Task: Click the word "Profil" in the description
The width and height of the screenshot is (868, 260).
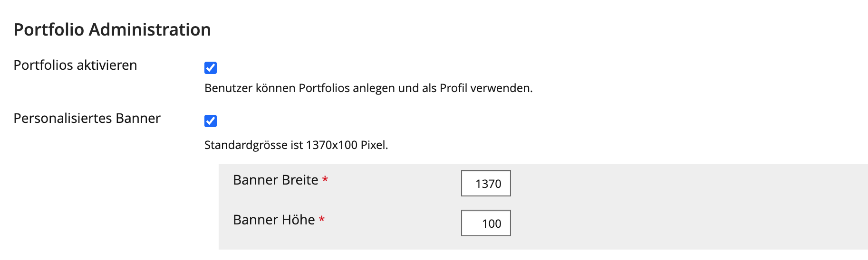Action: tap(453, 88)
